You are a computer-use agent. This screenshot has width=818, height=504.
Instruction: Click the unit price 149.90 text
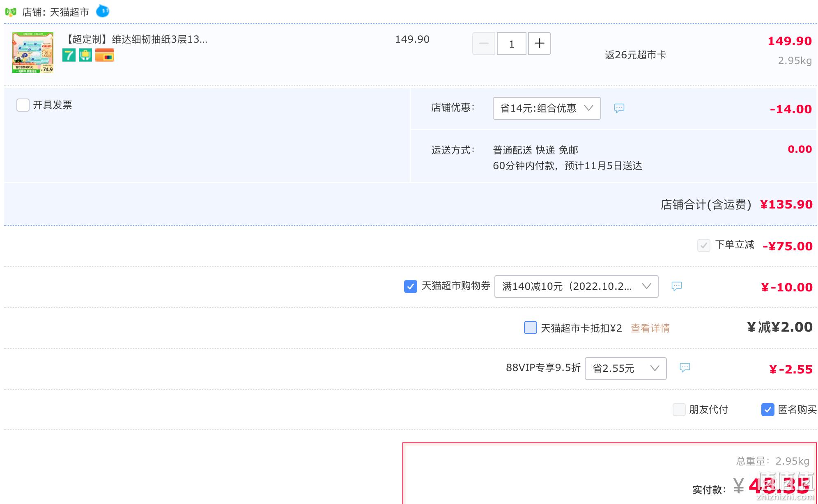[412, 39]
